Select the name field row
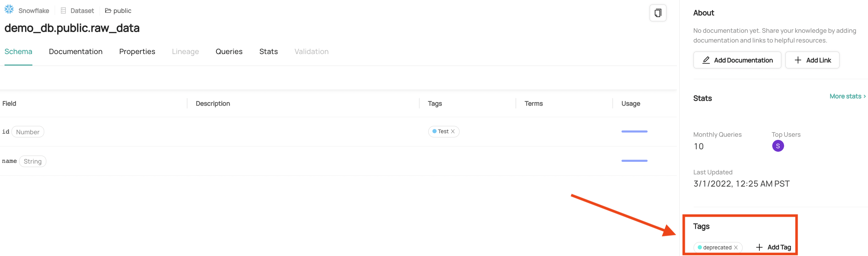Viewport: 868px width, 256px height. click(338, 161)
